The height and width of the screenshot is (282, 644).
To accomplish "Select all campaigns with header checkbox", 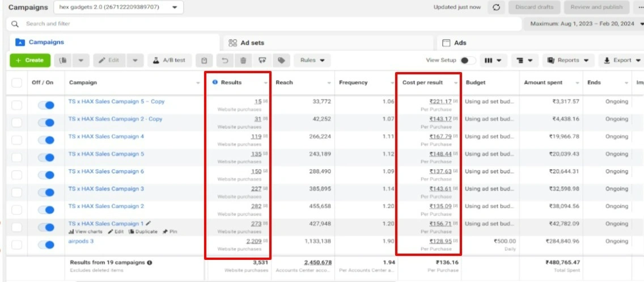I will (x=17, y=83).
